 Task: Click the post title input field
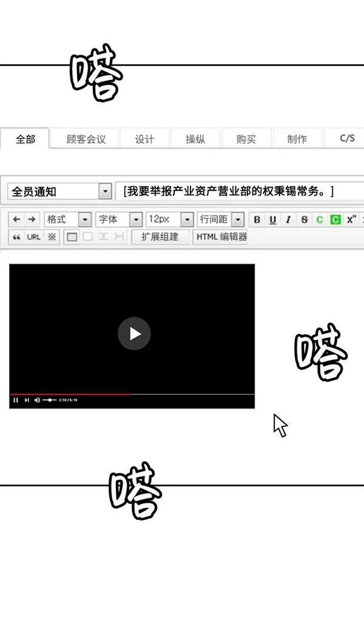240,191
